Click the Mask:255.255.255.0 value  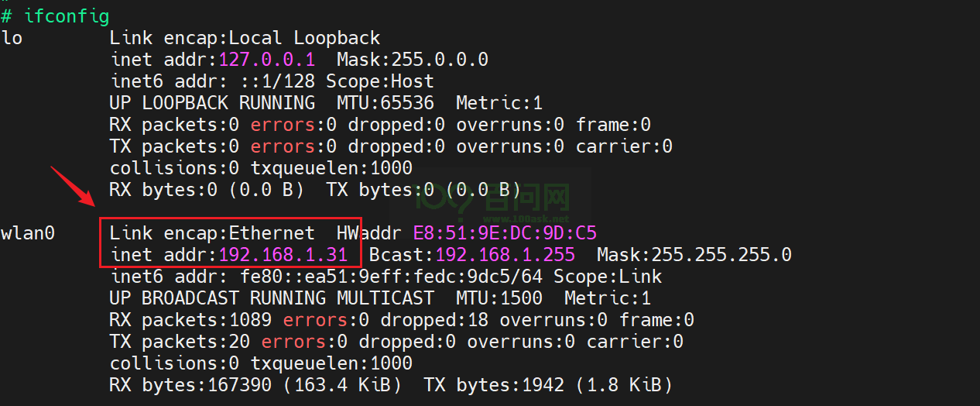[x=694, y=254]
